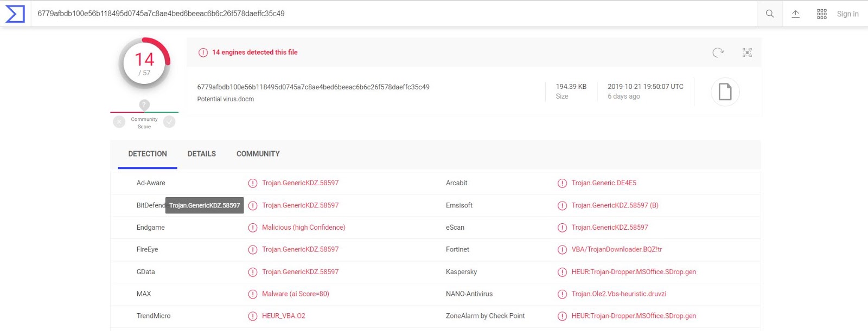Click the reanalyze refresh icon

tap(718, 53)
